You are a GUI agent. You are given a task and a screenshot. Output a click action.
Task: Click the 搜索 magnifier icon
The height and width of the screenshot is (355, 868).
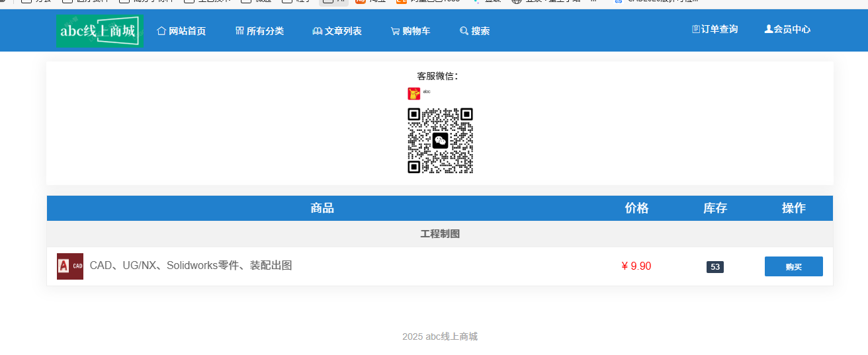pos(464,31)
